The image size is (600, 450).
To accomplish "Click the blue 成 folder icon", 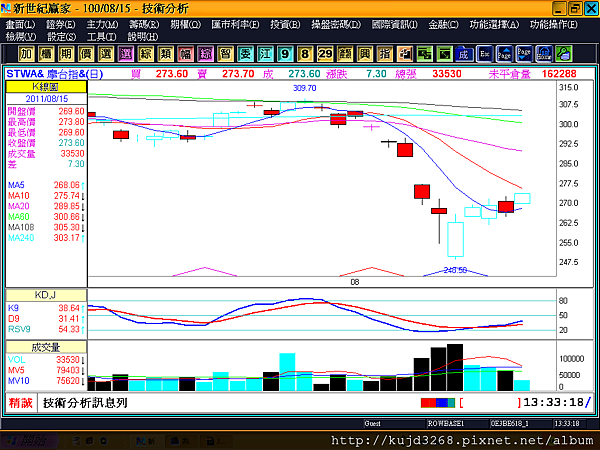I will pyautogui.click(x=465, y=54).
